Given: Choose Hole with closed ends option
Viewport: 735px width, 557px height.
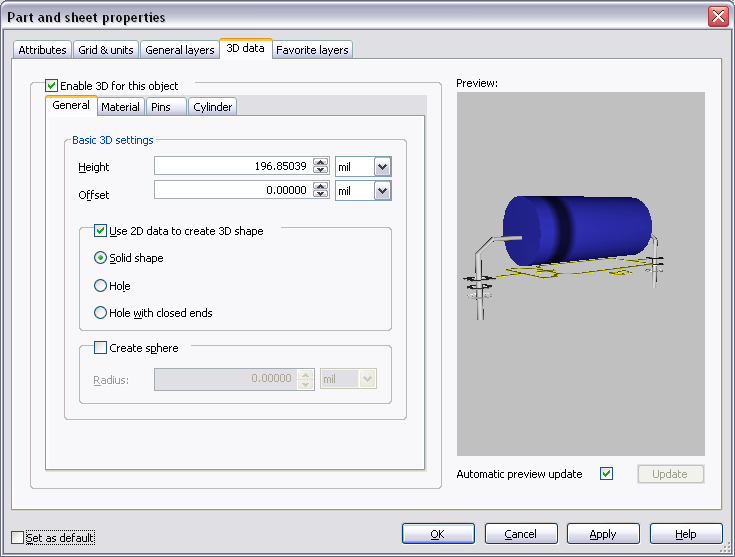Looking at the screenshot, I should 100,313.
